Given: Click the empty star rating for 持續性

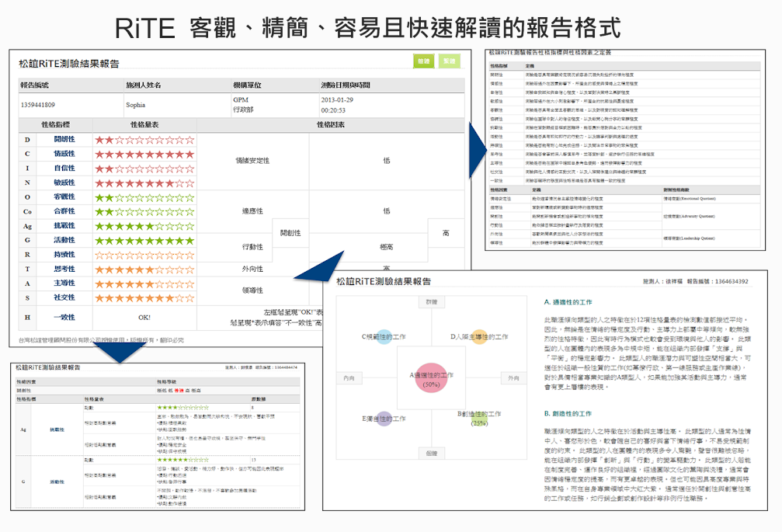Looking at the screenshot, I should pos(144,256).
